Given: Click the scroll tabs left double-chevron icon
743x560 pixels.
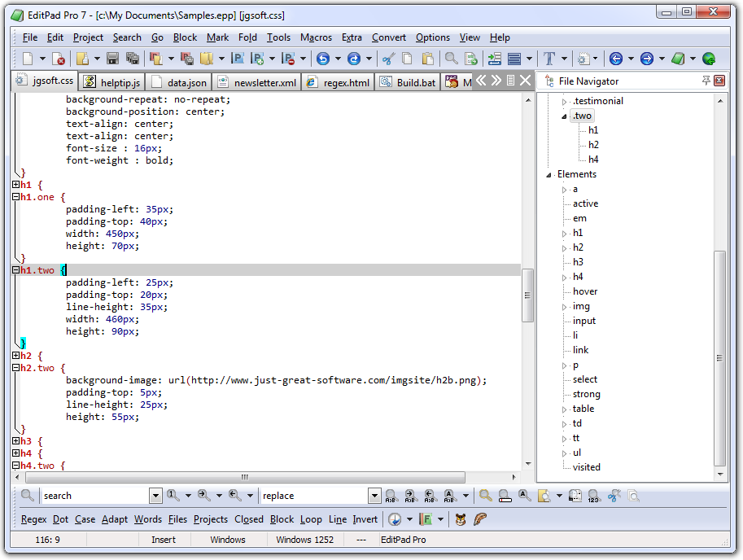Looking at the screenshot, I should [x=481, y=81].
